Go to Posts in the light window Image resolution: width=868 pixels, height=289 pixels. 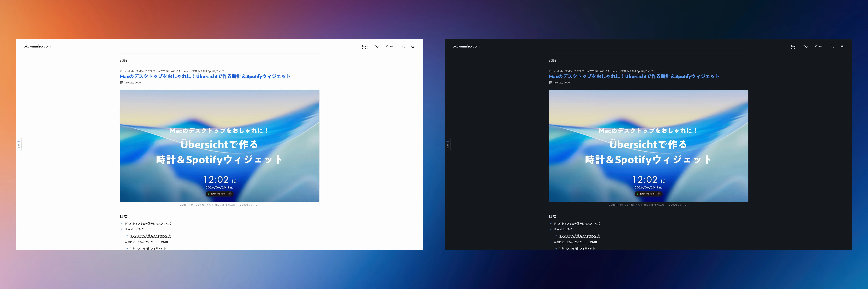pos(365,46)
